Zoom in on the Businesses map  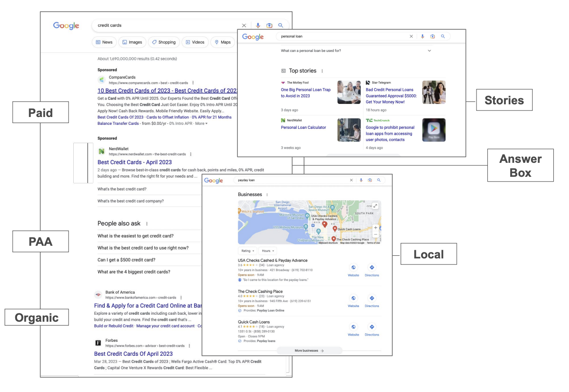[x=376, y=228]
